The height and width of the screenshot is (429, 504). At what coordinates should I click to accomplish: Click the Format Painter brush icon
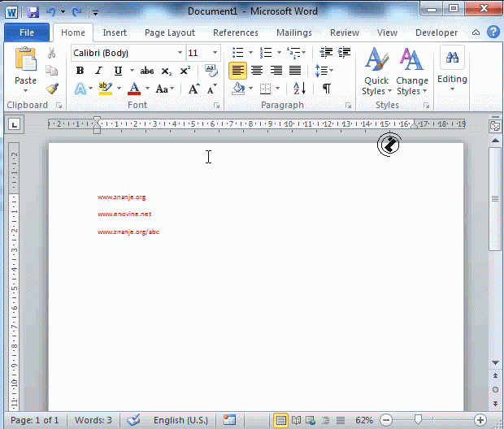pos(52,89)
